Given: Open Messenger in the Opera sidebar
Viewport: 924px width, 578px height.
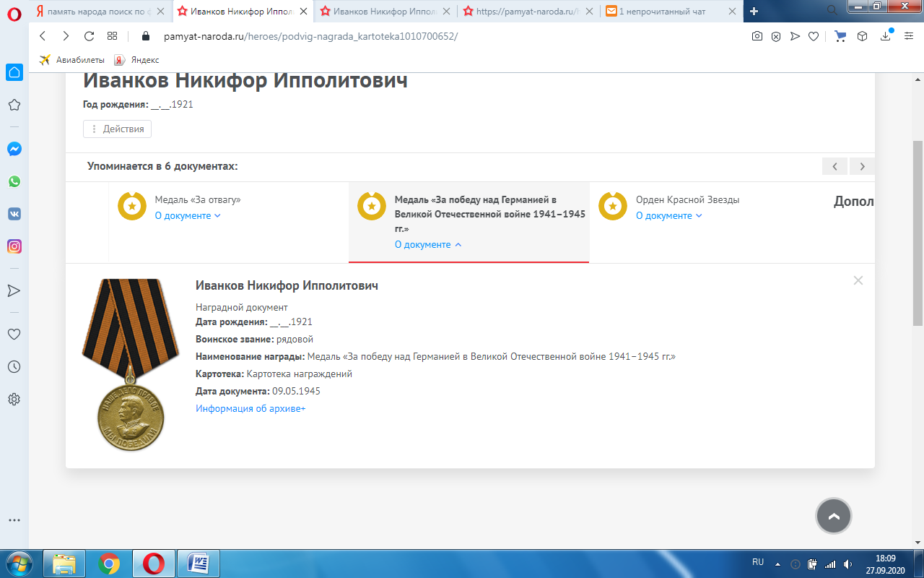Looking at the screenshot, I should click(14, 149).
